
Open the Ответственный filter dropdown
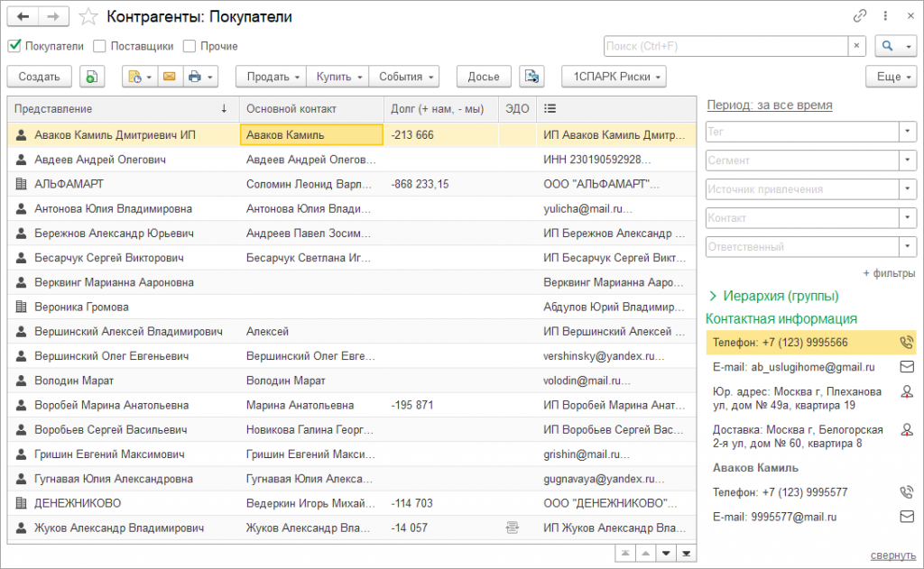tap(908, 247)
